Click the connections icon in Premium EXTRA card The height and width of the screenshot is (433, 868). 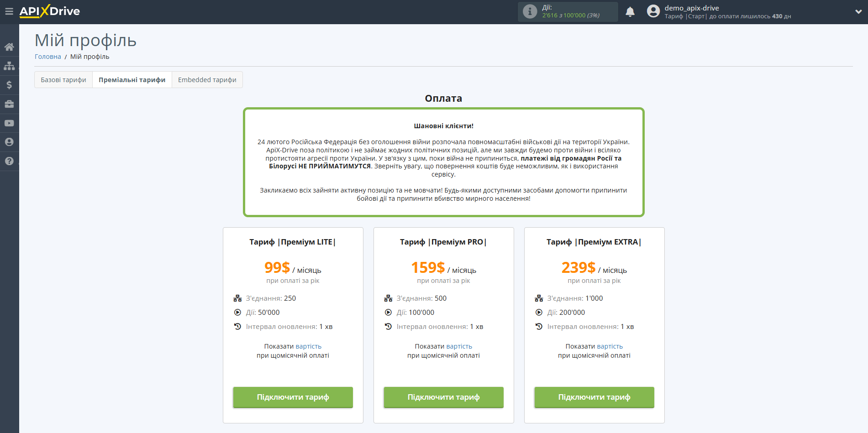(539, 298)
